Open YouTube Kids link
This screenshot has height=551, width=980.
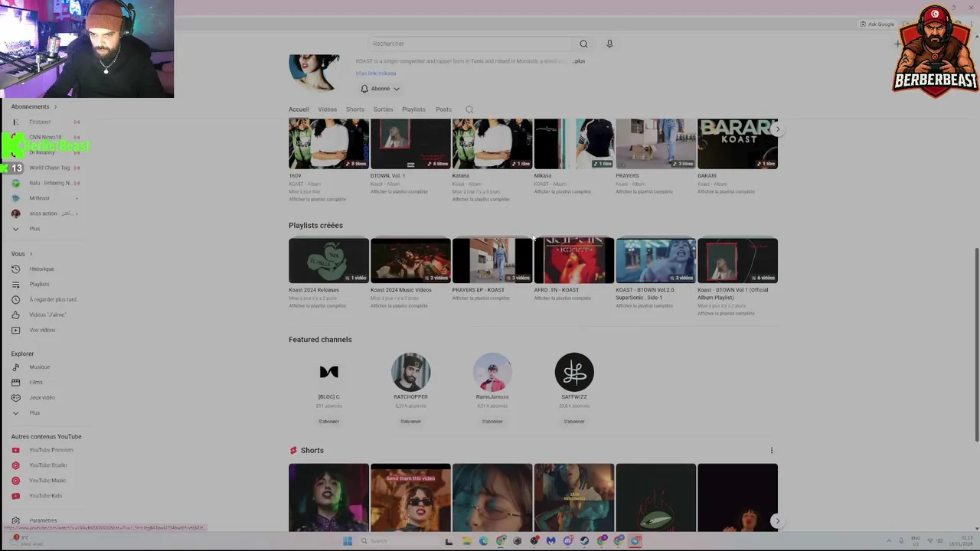pyautogui.click(x=45, y=496)
